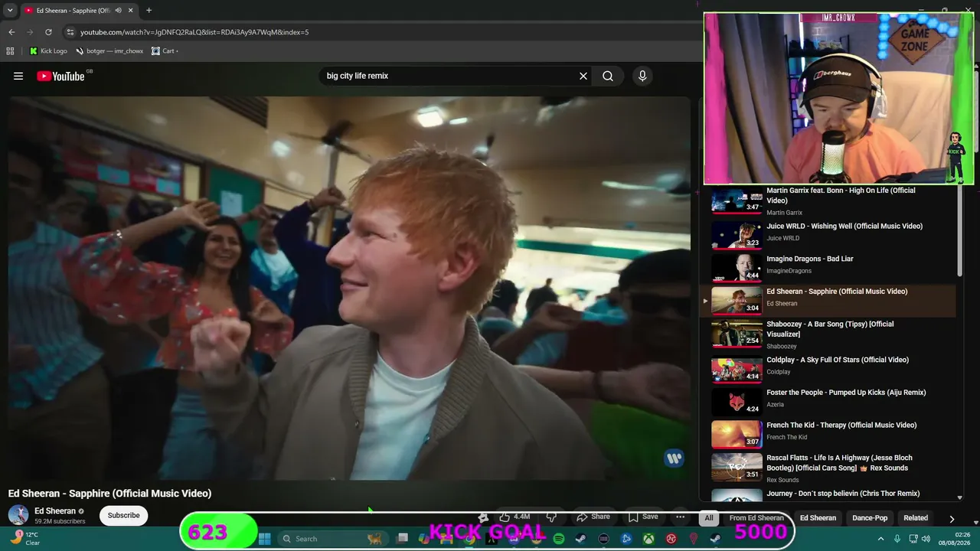Open Shaboozey A Bar Song title
Viewport: 980px width, 551px height.
click(x=830, y=329)
